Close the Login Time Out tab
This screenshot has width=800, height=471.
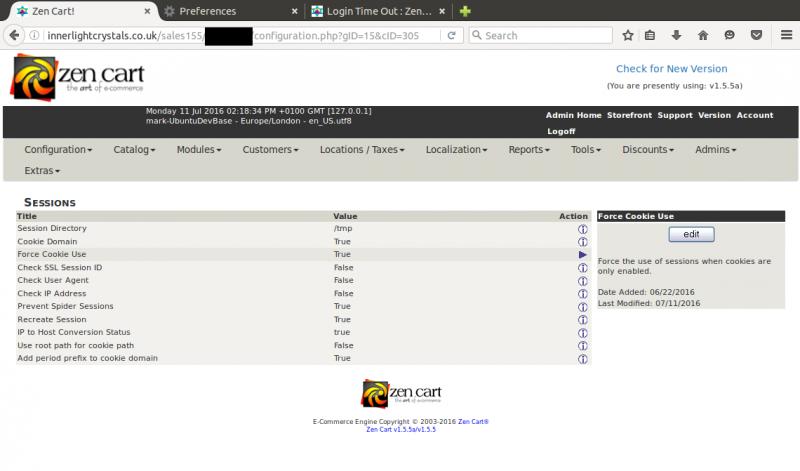point(442,11)
